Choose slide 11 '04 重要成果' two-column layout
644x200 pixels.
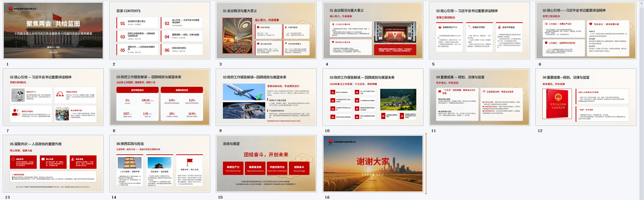pyautogui.click(x=479, y=97)
